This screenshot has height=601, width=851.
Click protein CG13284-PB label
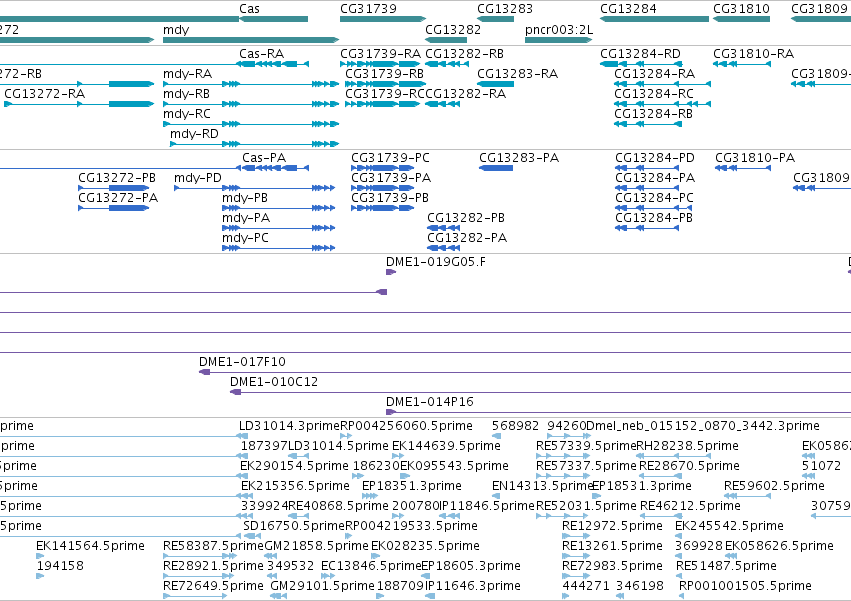(653, 218)
